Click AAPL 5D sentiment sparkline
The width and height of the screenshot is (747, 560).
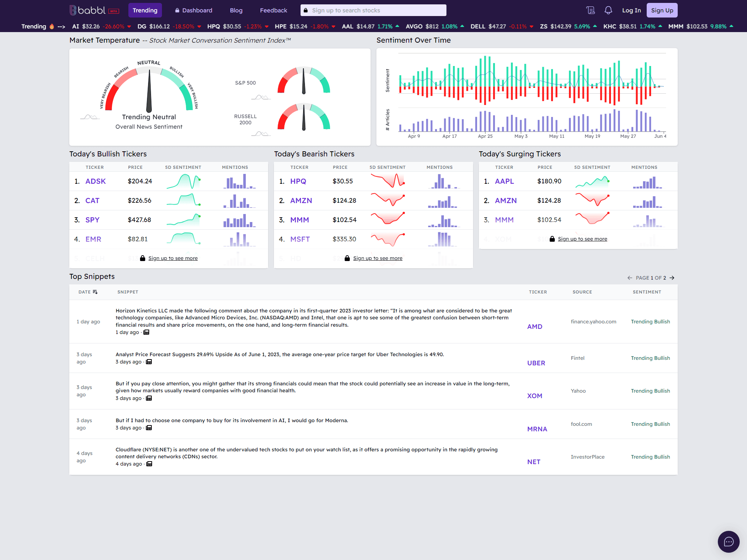pos(592,181)
